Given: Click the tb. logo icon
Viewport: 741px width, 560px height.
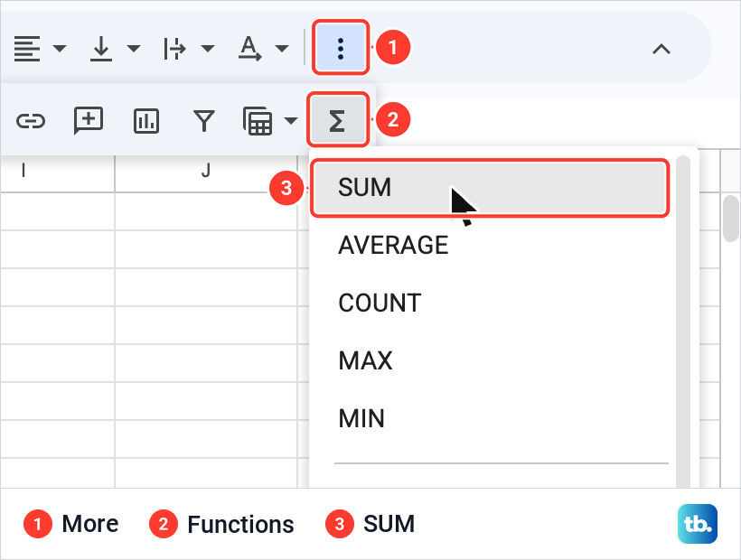Looking at the screenshot, I should click(698, 524).
